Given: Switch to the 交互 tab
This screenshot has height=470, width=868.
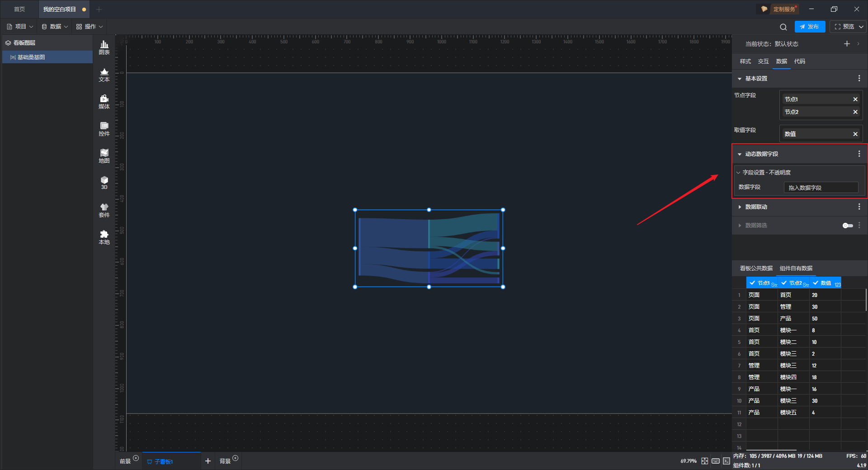Looking at the screenshot, I should pyautogui.click(x=763, y=61).
